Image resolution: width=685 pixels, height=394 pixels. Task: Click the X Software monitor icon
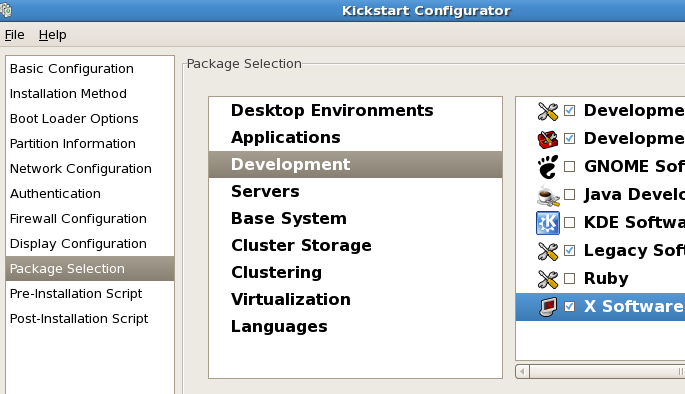[547, 307]
